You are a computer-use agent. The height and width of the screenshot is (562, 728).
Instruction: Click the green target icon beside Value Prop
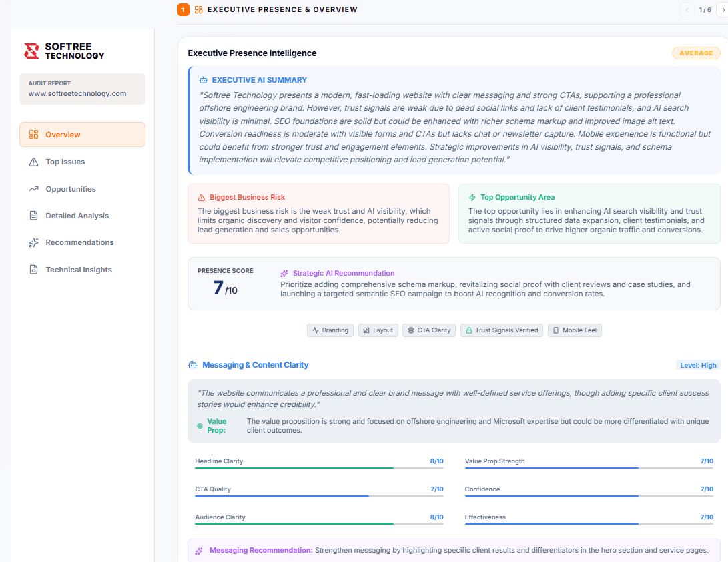pyautogui.click(x=200, y=426)
